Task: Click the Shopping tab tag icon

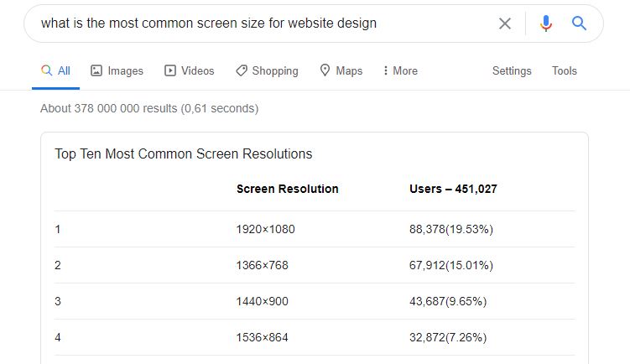Action: point(242,70)
